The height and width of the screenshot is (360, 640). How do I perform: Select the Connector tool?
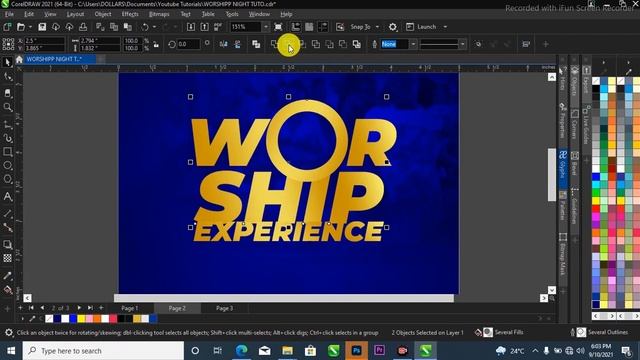7,227
